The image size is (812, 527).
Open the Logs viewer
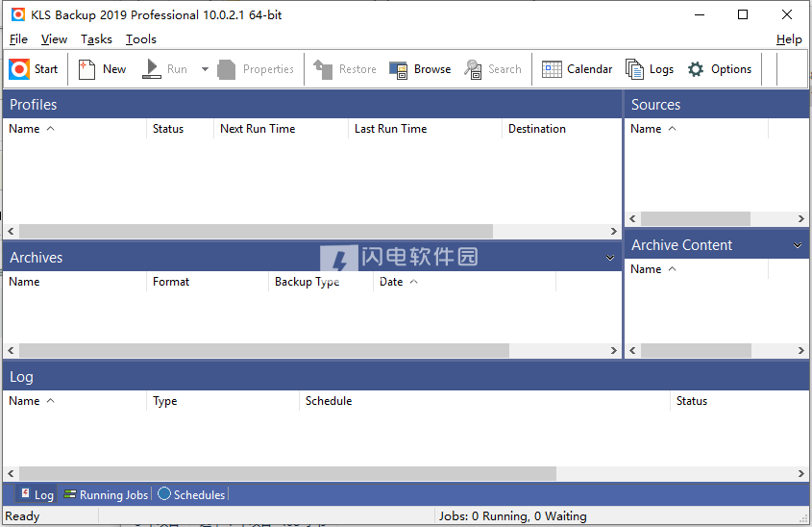[x=650, y=69]
